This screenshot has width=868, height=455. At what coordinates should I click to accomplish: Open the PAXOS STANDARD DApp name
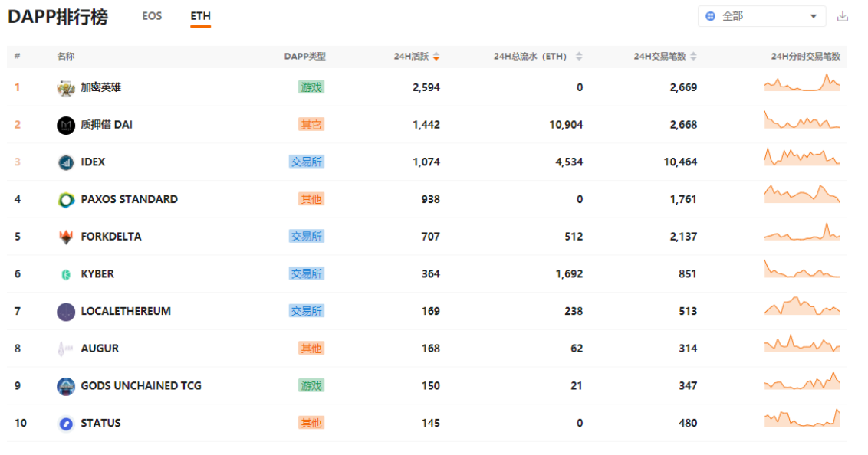[130, 199]
